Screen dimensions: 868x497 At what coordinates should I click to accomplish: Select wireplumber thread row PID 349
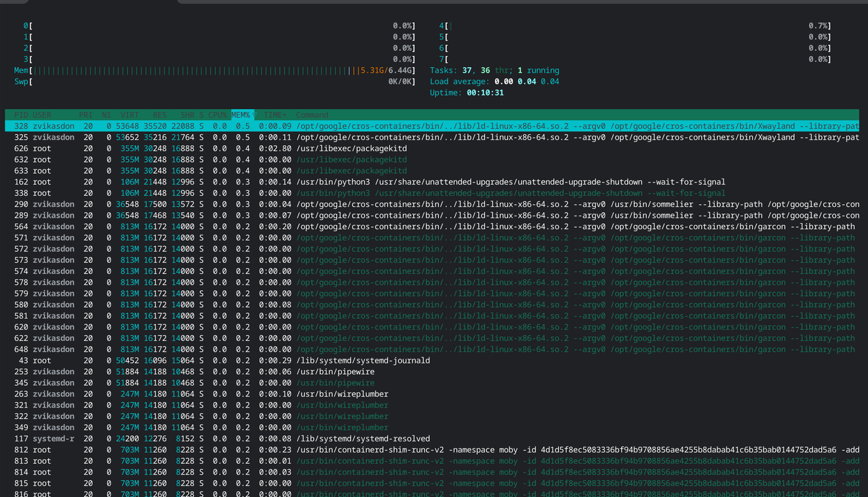click(432, 427)
